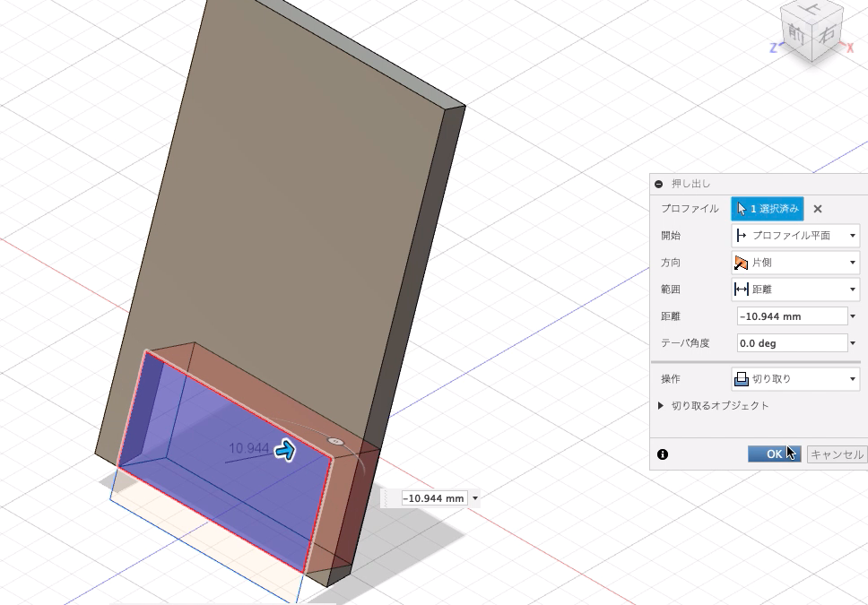
Task: Open the テーパ角度 dropdown arrow
Action: (x=853, y=343)
